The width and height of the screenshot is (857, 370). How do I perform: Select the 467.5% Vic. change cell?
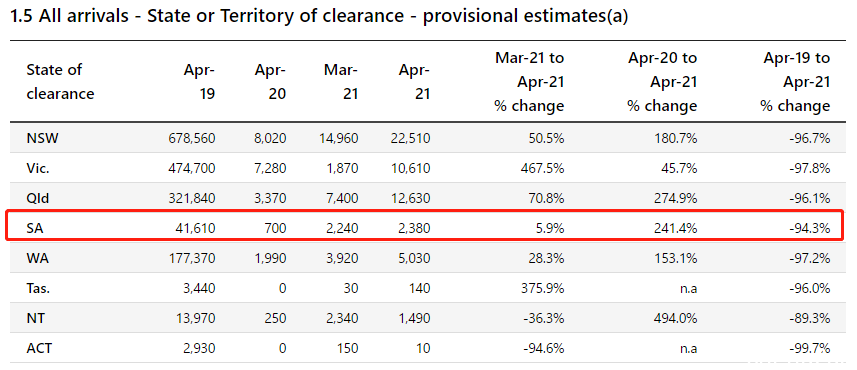[x=543, y=168]
